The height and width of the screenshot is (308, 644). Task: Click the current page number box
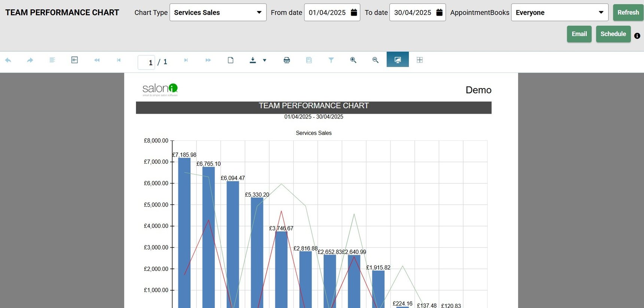(x=146, y=62)
